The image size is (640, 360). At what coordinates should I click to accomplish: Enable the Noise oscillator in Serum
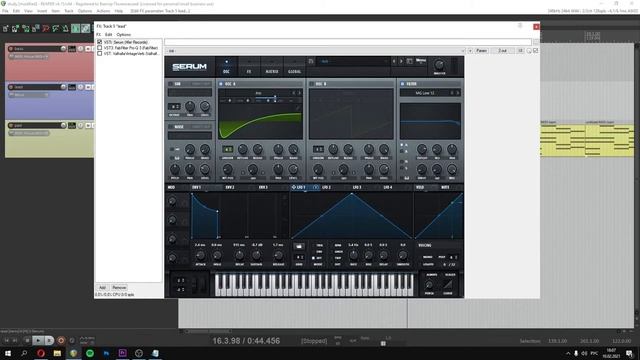click(x=171, y=127)
